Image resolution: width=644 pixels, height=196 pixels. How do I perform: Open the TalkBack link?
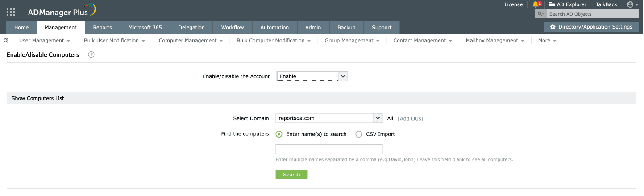606,4
